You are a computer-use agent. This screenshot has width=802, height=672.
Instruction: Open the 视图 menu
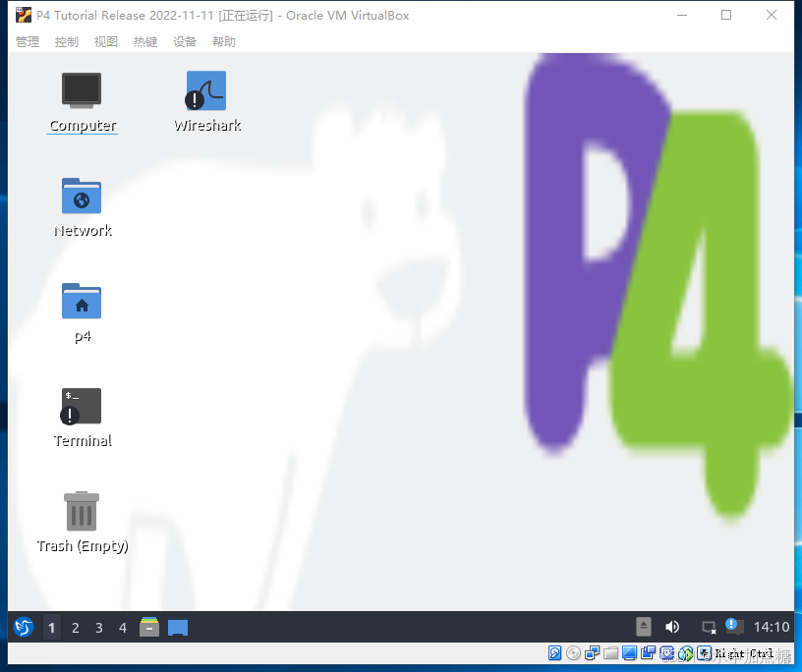click(106, 42)
